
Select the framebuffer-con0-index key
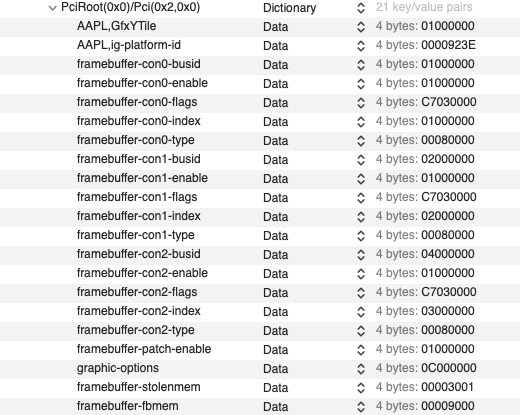pos(139,121)
